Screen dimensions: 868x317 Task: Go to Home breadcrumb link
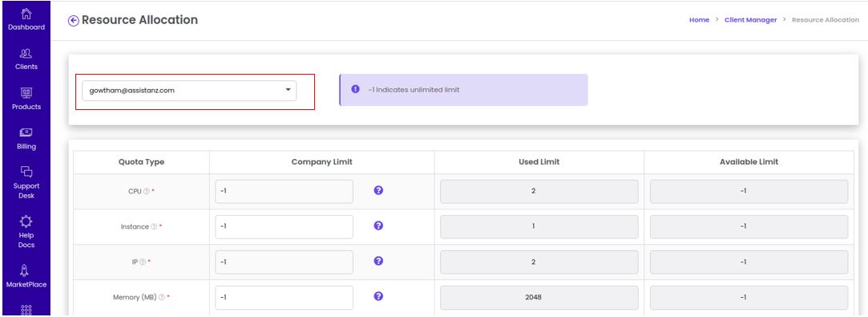point(699,19)
